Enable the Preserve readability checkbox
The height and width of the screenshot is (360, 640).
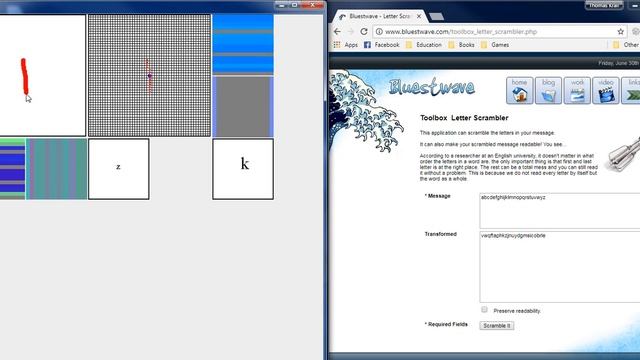484,310
